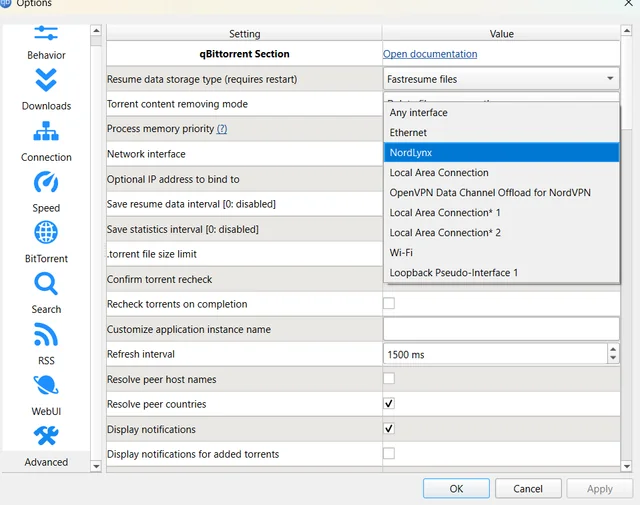Open the RSS settings icon
This screenshot has width=640, height=505.
(46, 336)
